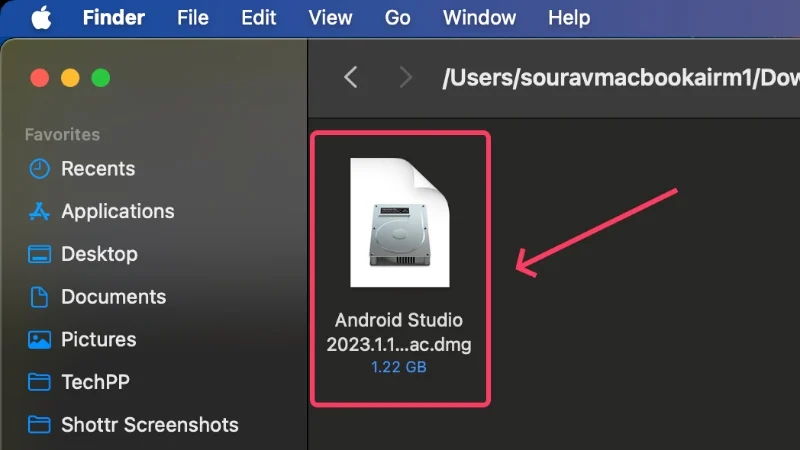Open the Help menu
The width and height of the screenshot is (800, 450).
coord(569,18)
